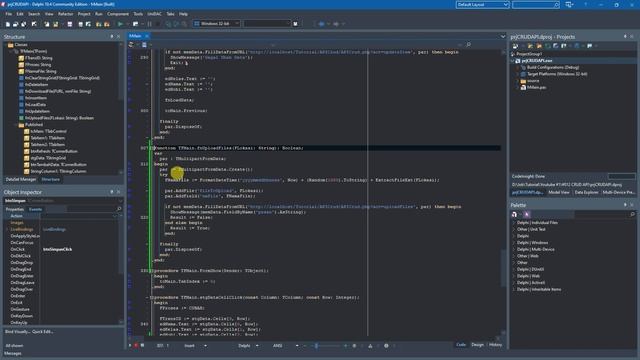Click the IDE search field in title bar
Screen dimensions: 640x360
click(536, 4)
